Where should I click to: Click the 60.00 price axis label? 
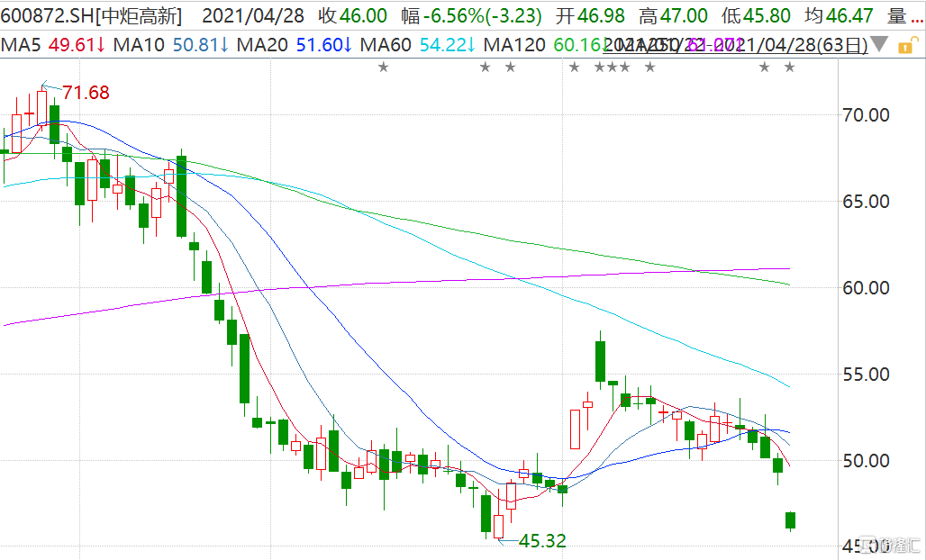(866, 289)
